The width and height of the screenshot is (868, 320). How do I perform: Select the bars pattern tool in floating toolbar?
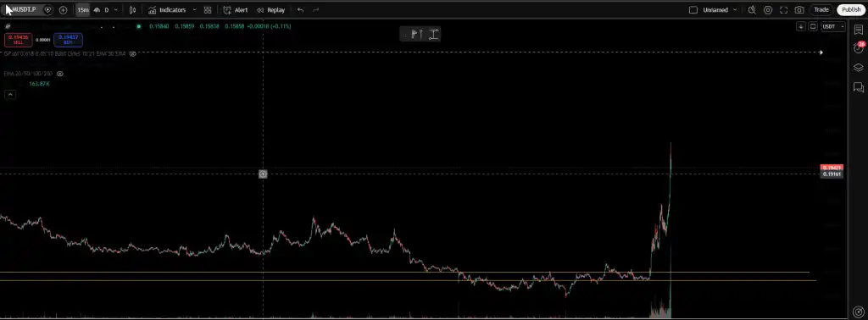(x=417, y=34)
